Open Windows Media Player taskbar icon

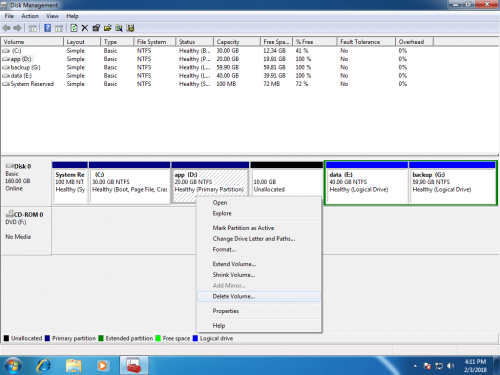[102, 366]
